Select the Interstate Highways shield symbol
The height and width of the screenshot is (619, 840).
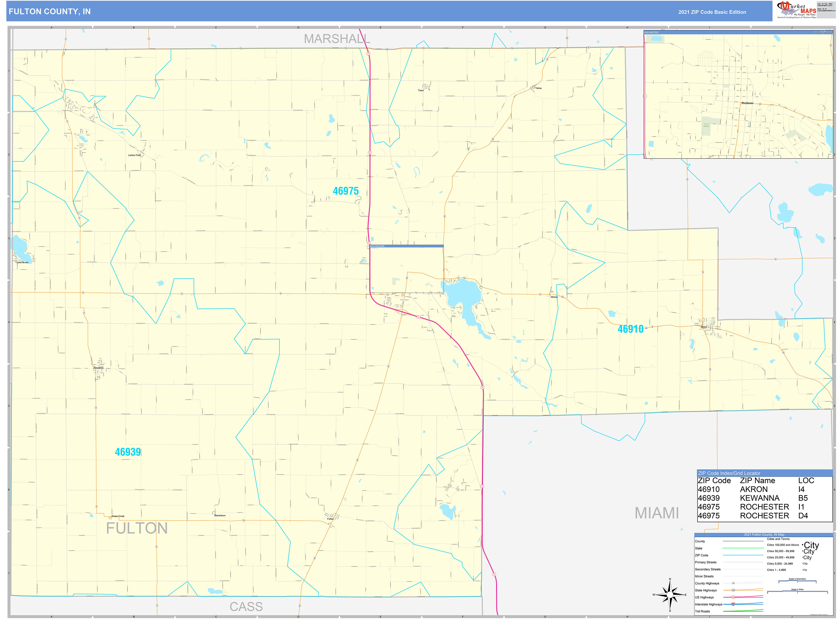(733, 604)
